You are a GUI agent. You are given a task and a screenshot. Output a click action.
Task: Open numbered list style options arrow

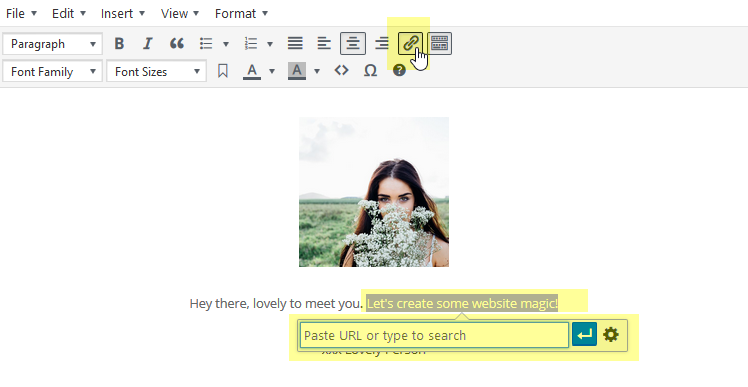point(270,44)
